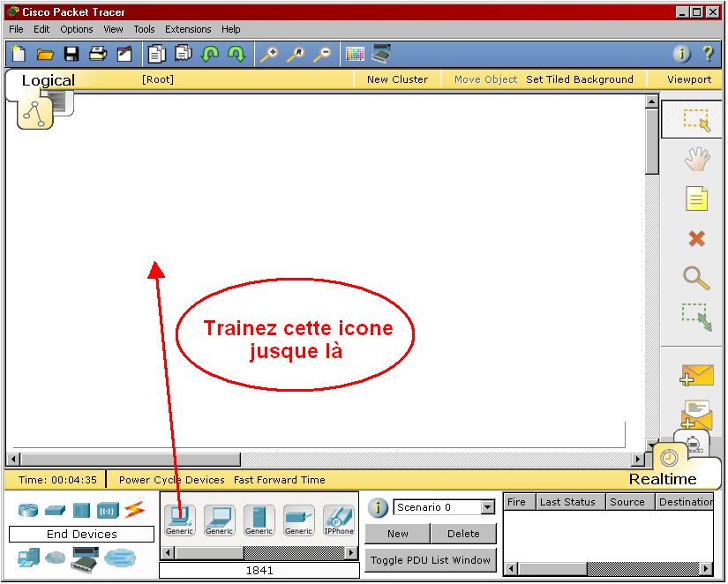728x584 pixels.
Task: Pick the Place Note tool
Action: [x=696, y=198]
